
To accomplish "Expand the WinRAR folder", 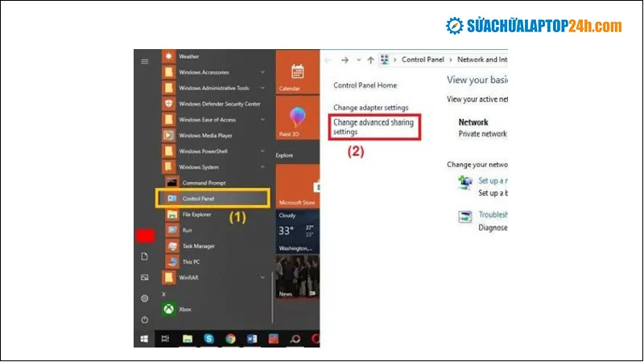I will [262, 278].
